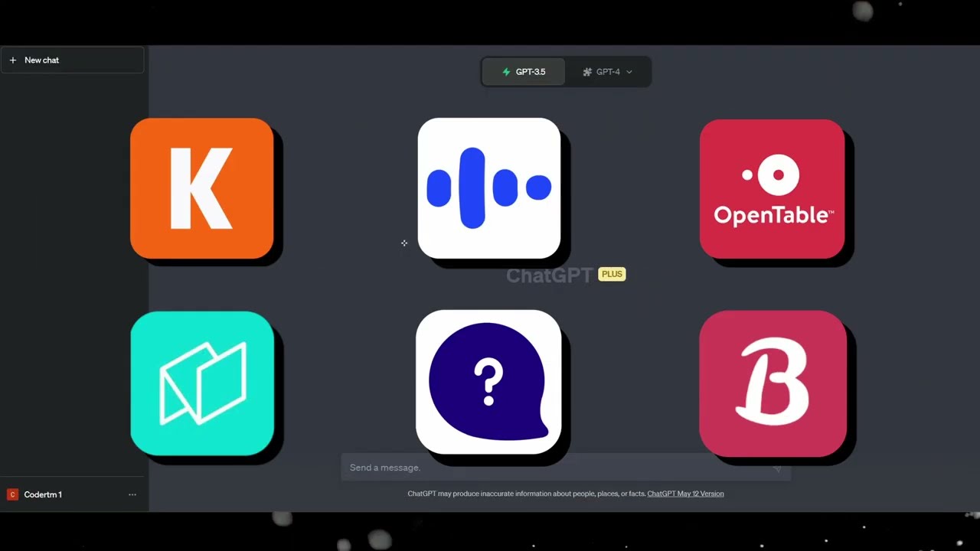Click the Codertm 1 red avatar icon

(12, 494)
